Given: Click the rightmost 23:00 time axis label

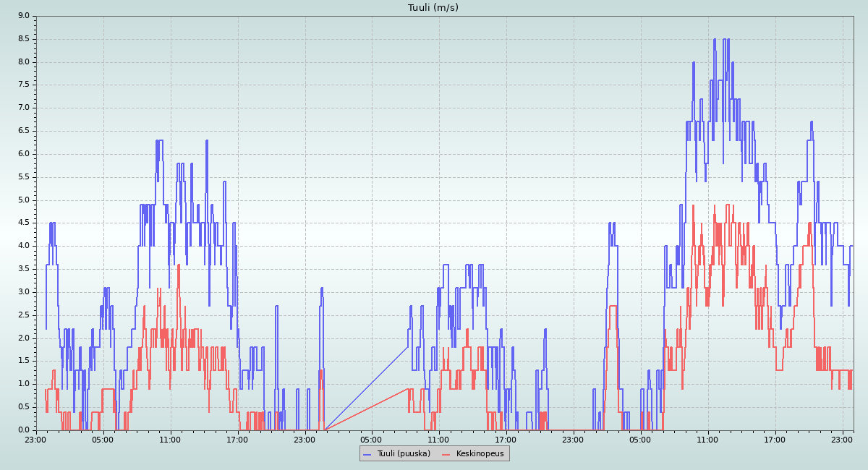Looking at the screenshot, I should point(842,439).
